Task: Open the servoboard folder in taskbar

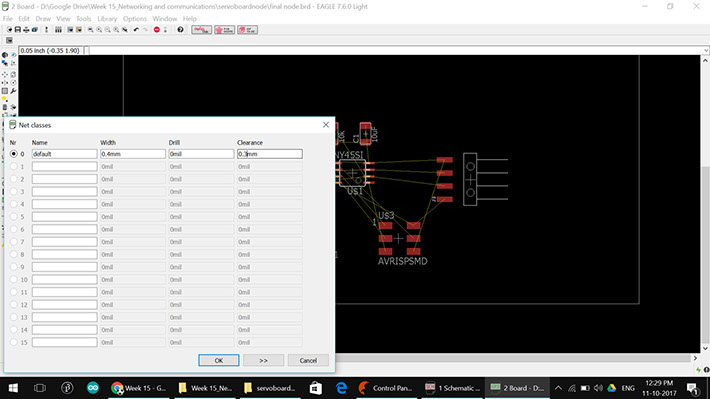Action: pos(269,388)
